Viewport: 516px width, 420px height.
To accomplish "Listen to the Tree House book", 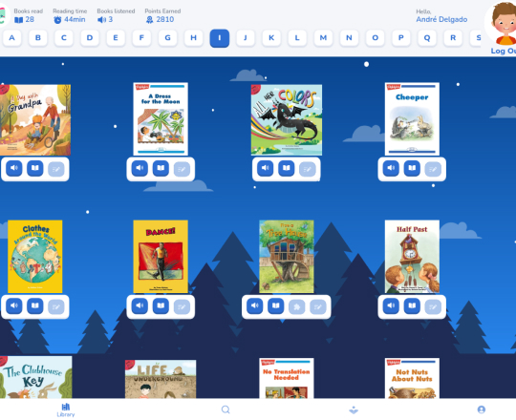I will point(255,306).
